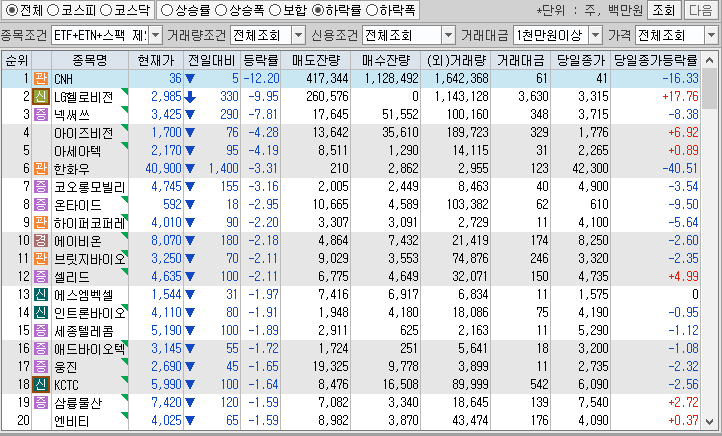Click the down triangle icon in 한화우 row
Viewport: 722px width, 436px height.
190,169
